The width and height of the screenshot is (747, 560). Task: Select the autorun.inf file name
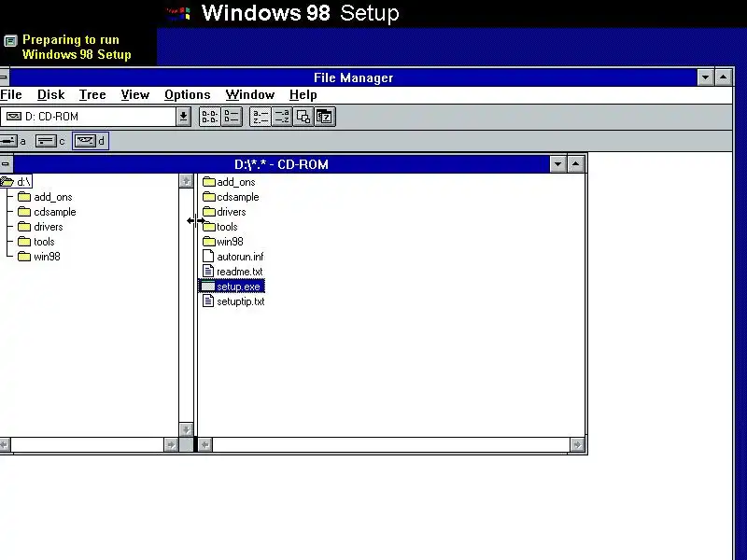pos(240,257)
